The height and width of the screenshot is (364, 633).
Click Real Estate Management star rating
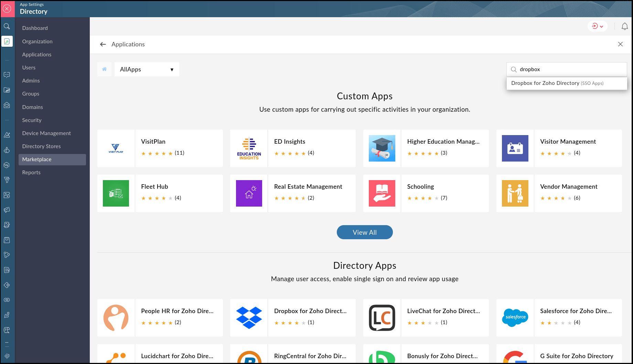pyautogui.click(x=290, y=198)
